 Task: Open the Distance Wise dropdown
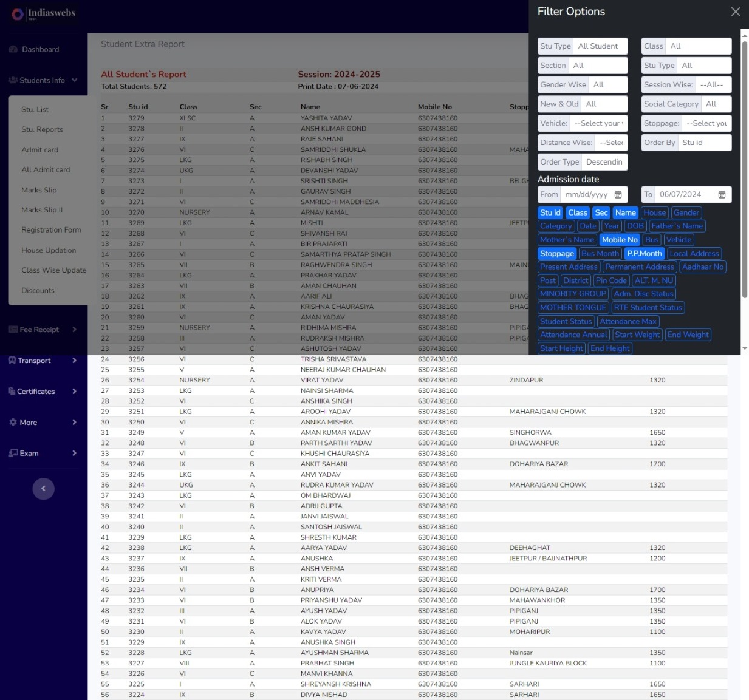611,143
